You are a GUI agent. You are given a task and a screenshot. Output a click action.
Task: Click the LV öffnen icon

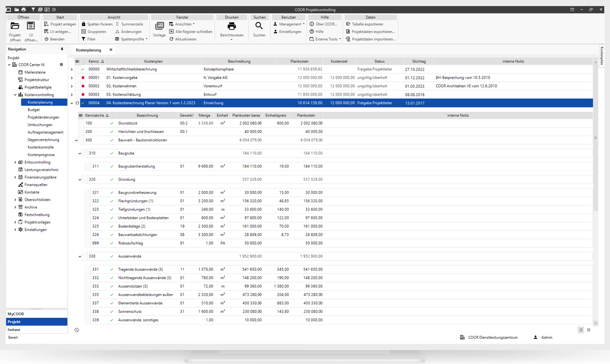click(x=31, y=26)
